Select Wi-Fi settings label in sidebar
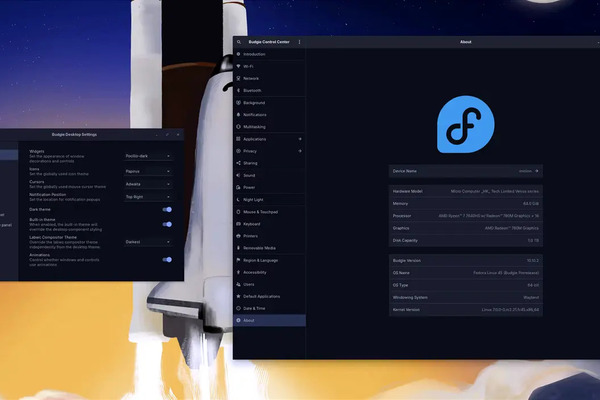 [248, 67]
